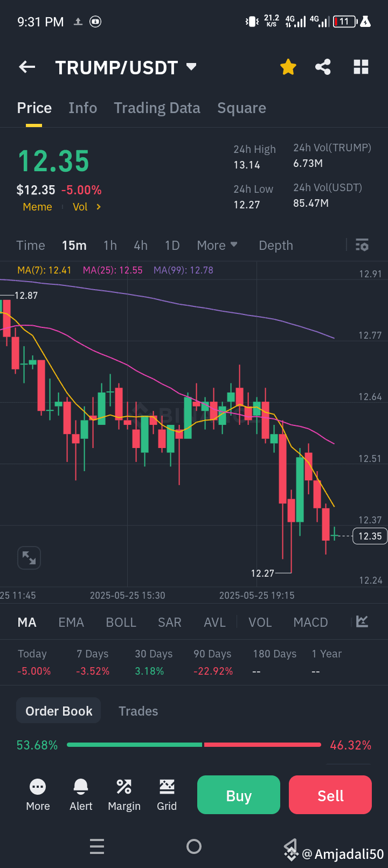Go back using the left arrow
This screenshot has width=388, height=868.
[x=27, y=67]
